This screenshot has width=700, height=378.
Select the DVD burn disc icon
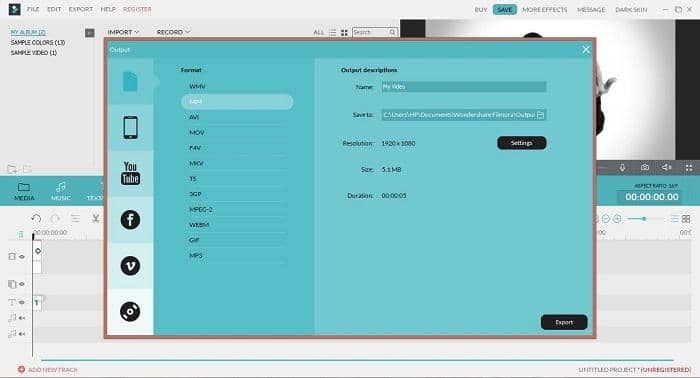point(130,312)
